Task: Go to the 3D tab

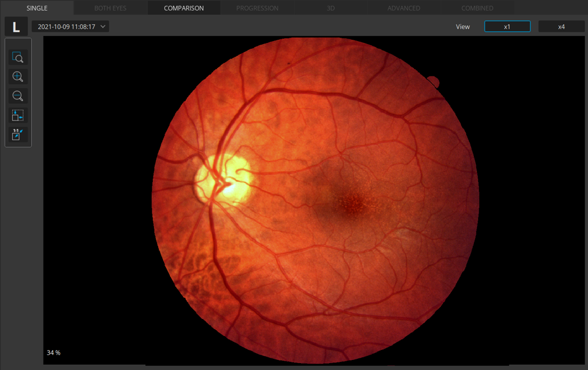Action: pyautogui.click(x=331, y=8)
